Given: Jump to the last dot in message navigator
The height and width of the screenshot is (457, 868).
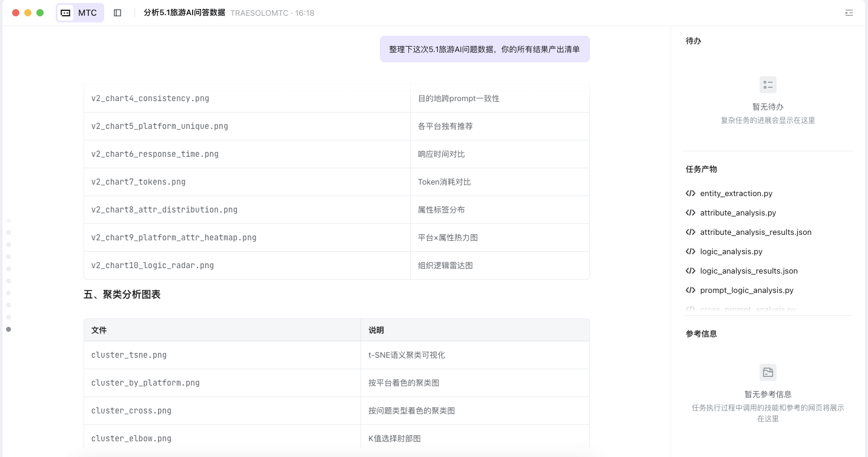Looking at the screenshot, I should click(8, 329).
